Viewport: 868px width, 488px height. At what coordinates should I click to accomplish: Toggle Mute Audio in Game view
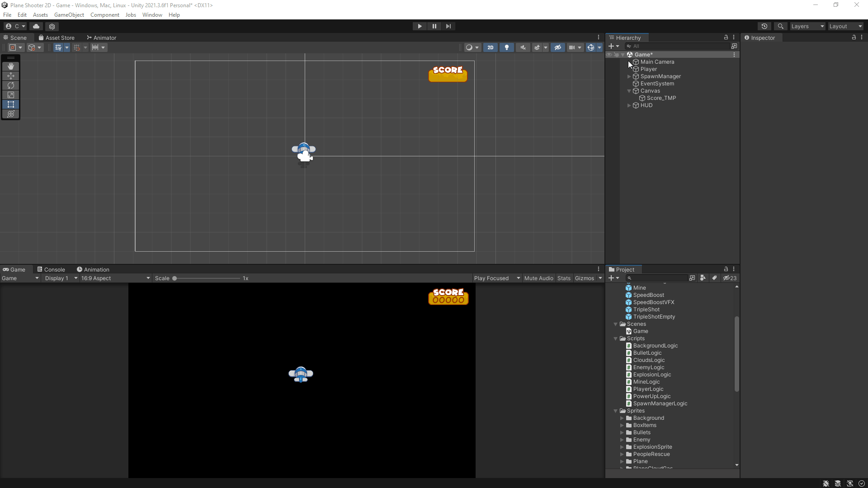point(538,278)
